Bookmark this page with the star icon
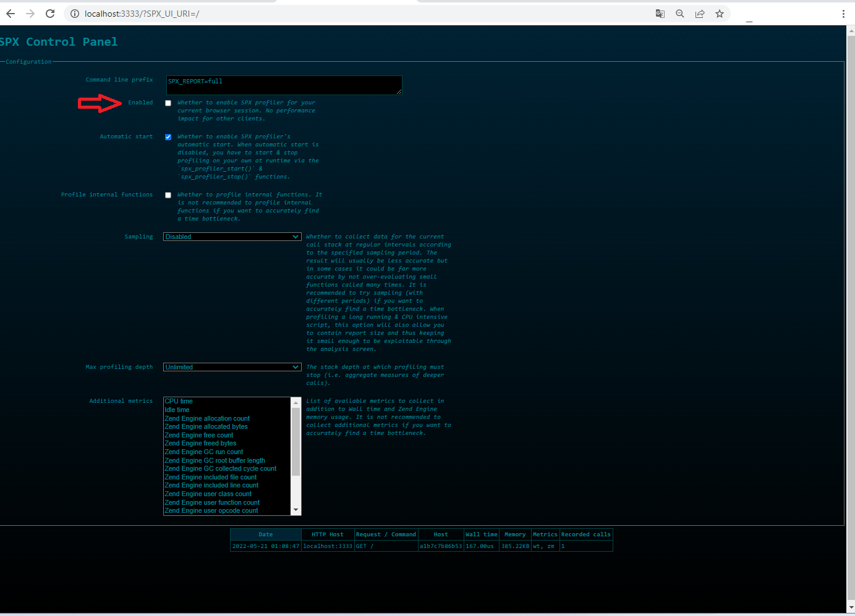The image size is (855, 616). (x=720, y=14)
